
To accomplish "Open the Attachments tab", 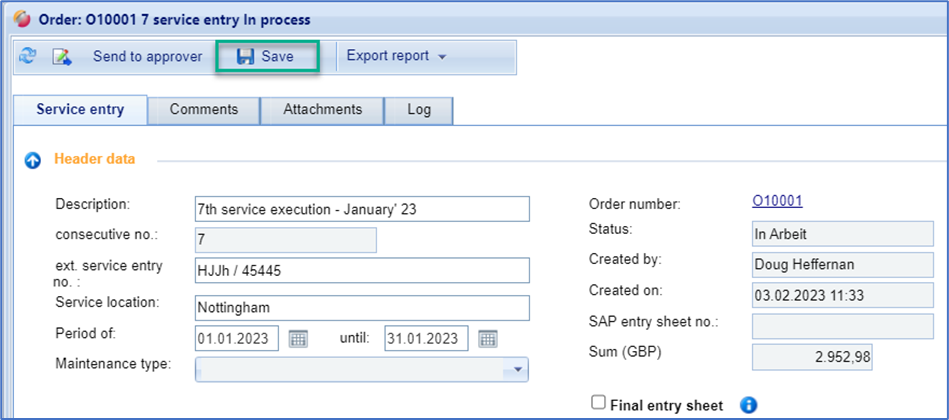I will pos(322,110).
